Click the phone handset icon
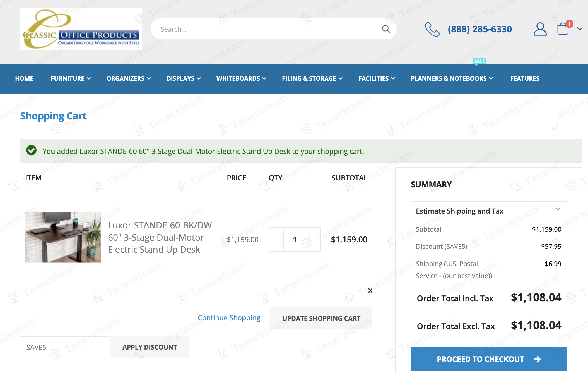The image size is (588, 373). (x=432, y=29)
